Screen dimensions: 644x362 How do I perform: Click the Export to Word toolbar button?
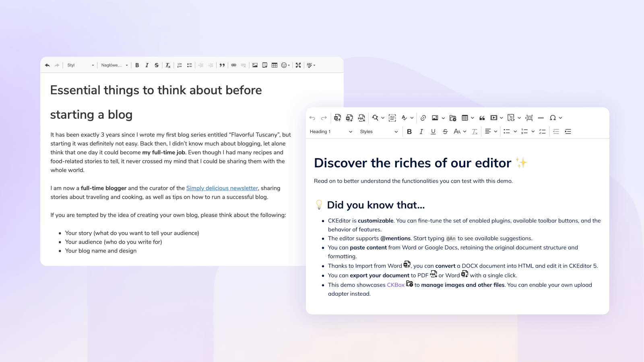coord(349,118)
